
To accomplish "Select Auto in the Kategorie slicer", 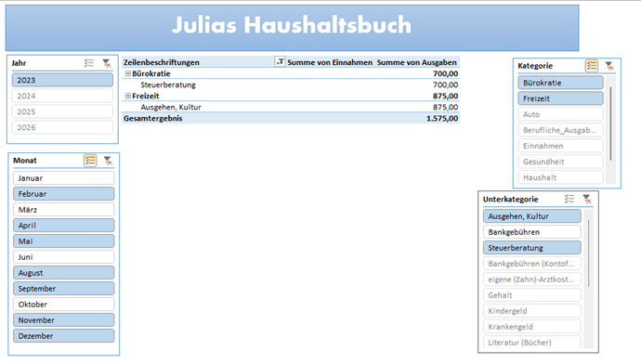I will pos(560,114).
